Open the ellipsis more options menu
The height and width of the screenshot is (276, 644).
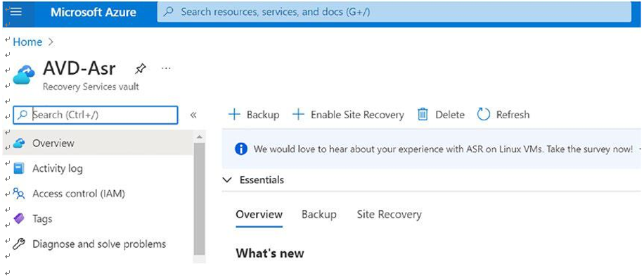[166, 68]
